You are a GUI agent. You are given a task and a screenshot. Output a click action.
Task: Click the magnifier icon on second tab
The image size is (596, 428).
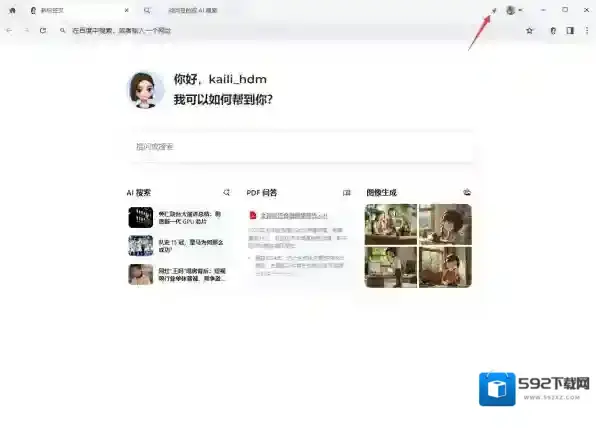tap(147, 10)
